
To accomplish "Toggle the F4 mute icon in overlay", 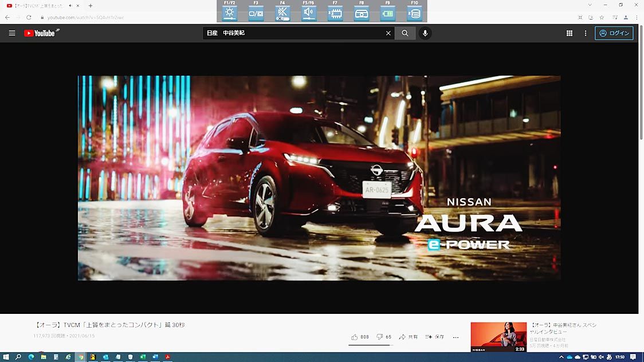I will (x=282, y=13).
